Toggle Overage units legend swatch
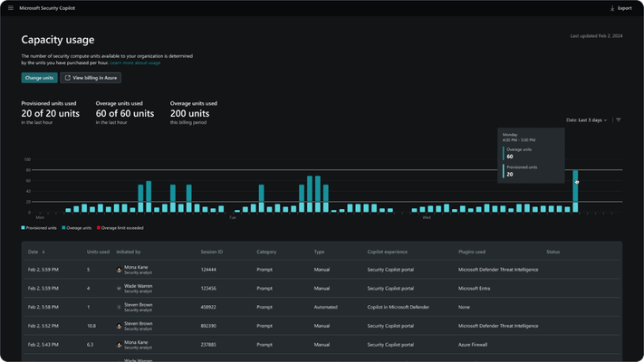This screenshot has width=644, height=362. coord(63,228)
